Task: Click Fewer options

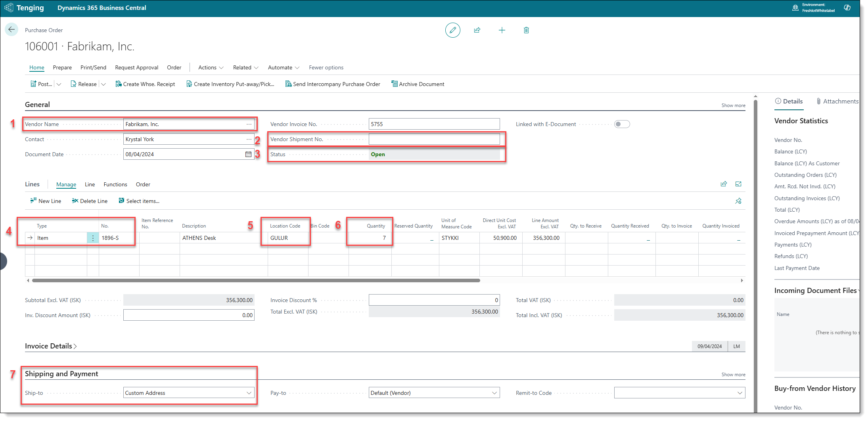Action: click(326, 67)
